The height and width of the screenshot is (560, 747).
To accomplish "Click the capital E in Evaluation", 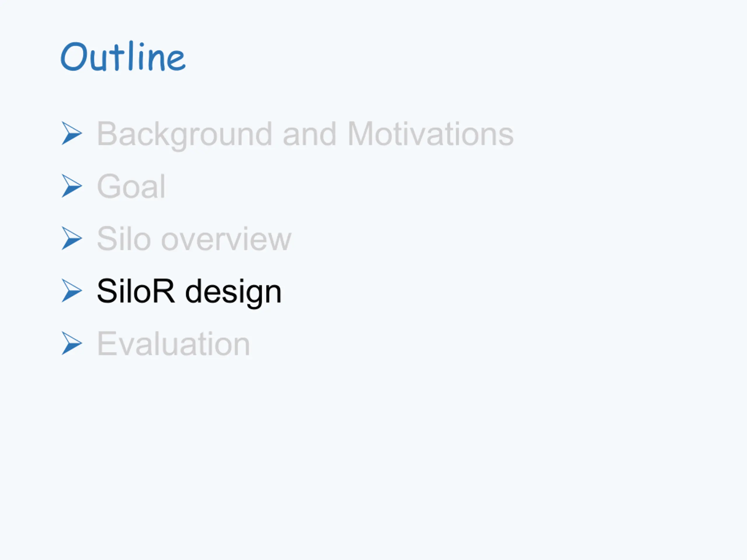I will [107, 343].
